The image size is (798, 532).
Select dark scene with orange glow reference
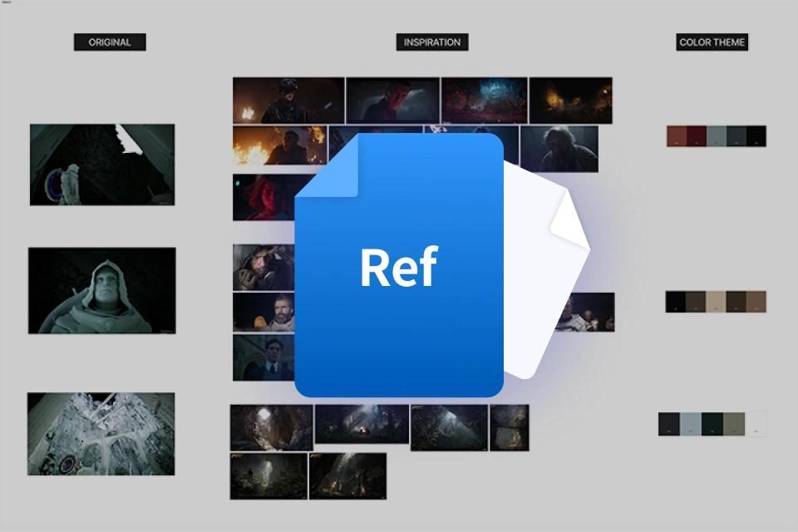point(570,101)
